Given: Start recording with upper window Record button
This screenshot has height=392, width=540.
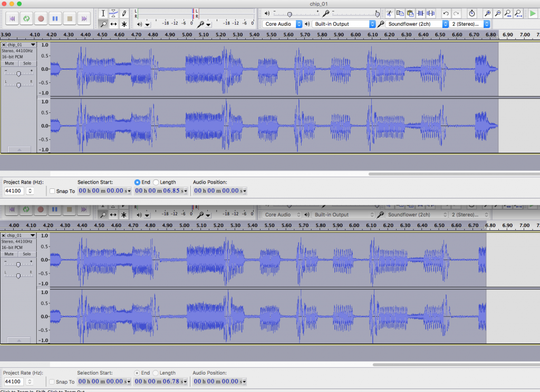Looking at the screenshot, I should point(41,18).
